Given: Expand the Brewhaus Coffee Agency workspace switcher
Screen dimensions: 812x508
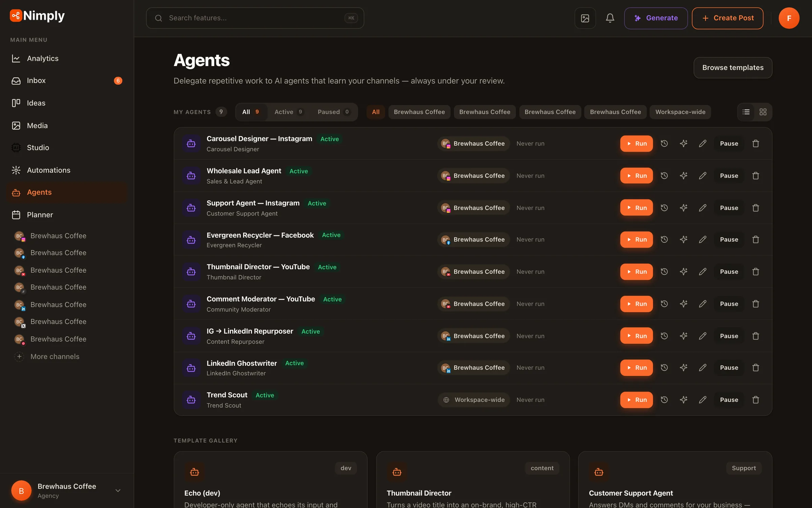Looking at the screenshot, I should [x=67, y=490].
